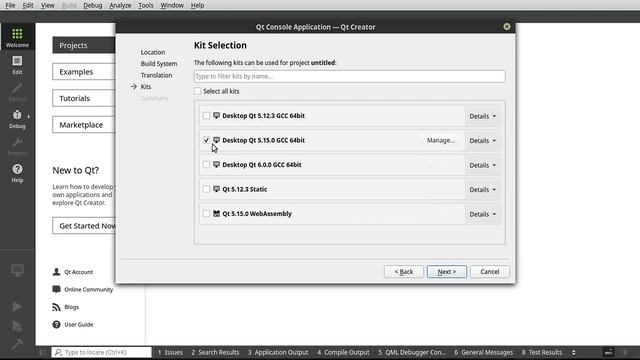Open the File menu
The height and width of the screenshot is (360, 640).
(10, 5)
